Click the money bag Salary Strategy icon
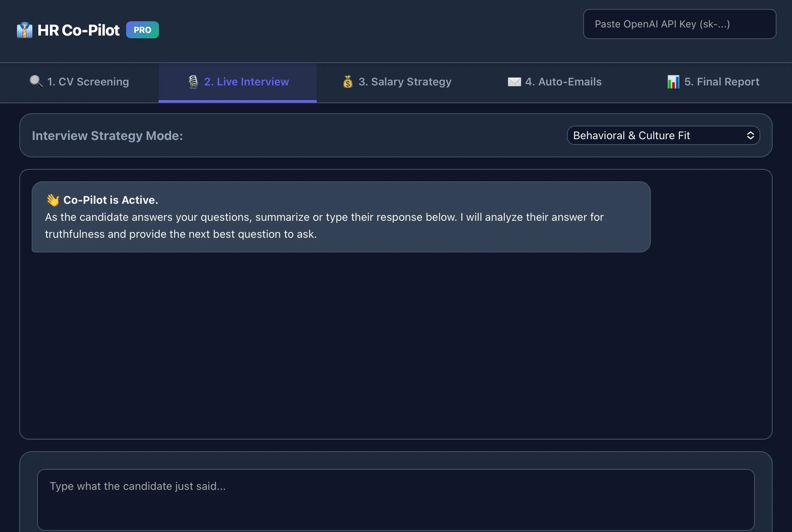 tap(348, 82)
